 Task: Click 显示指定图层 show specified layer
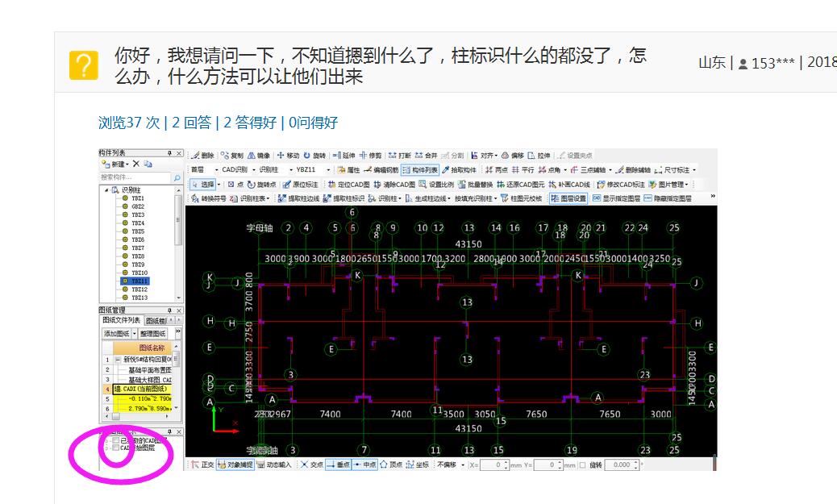click(616, 198)
